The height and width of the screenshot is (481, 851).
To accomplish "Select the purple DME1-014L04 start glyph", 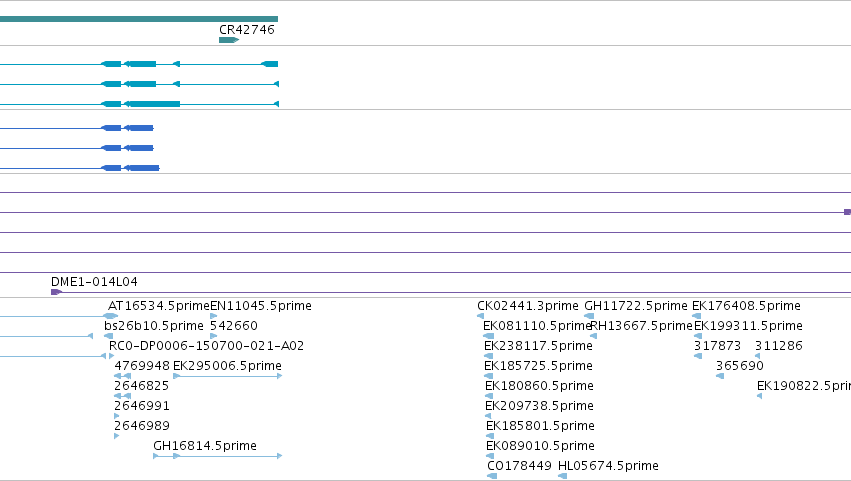I will (x=56, y=292).
